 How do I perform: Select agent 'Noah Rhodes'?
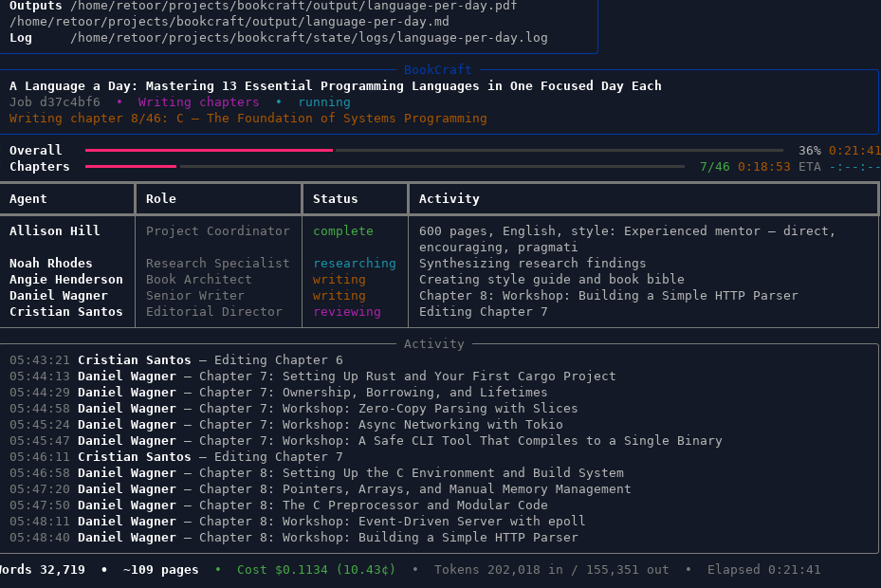(50, 263)
